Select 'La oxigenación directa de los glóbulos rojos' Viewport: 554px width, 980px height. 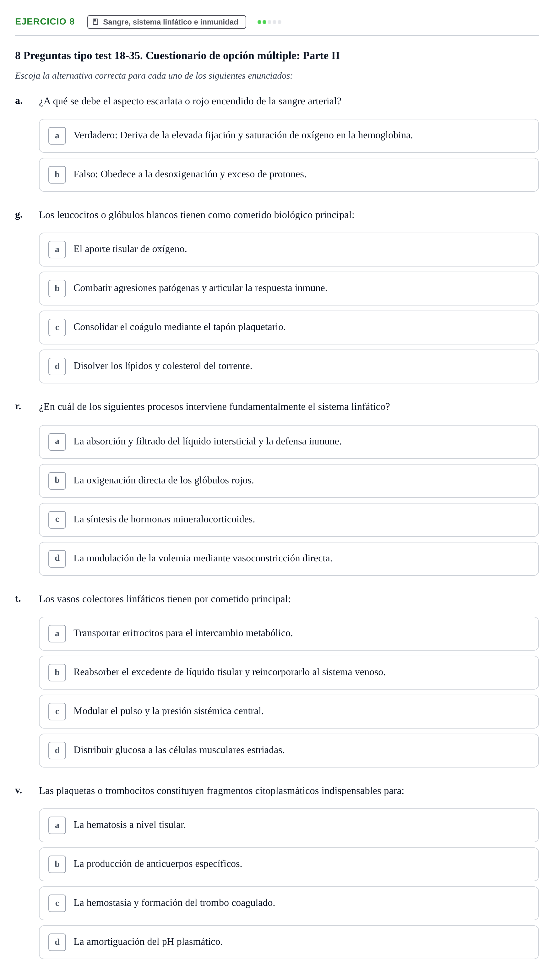(x=289, y=481)
